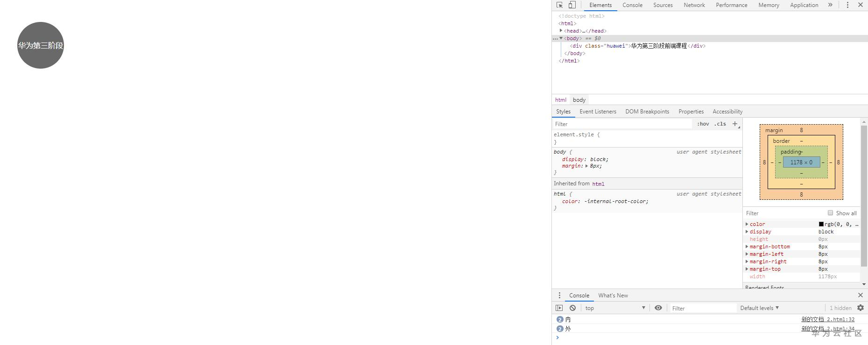Activate the inspect element picker icon
868x345 pixels.
point(559,5)
